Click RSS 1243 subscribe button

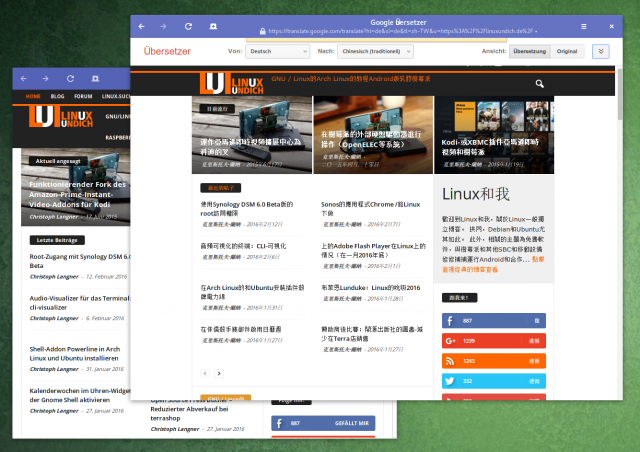(493, 361)
